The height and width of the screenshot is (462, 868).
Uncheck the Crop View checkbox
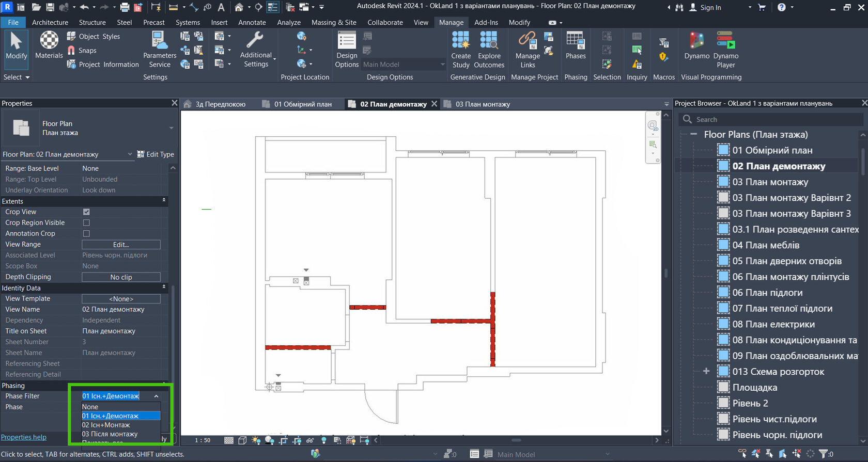pyautogui.click(x=86, y=212)
